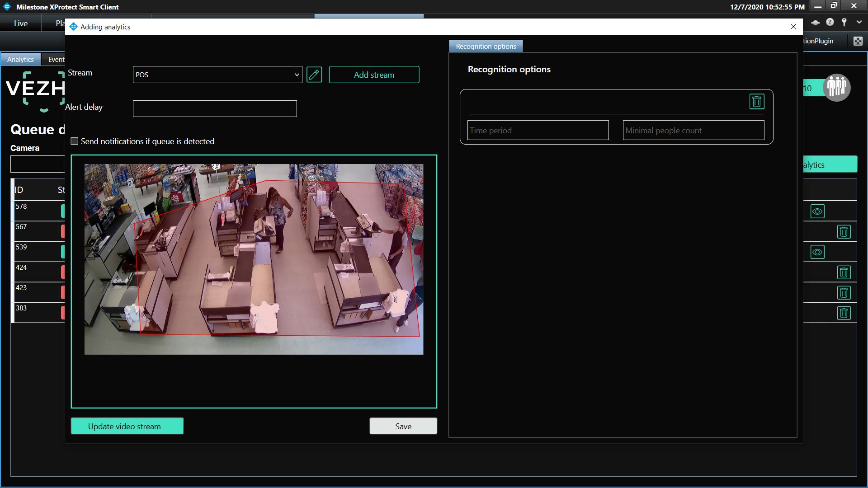This screenshot has width=868, height=488.
Task: Click the teal analytics button behind dialog
Action: [x=830, y=164]
